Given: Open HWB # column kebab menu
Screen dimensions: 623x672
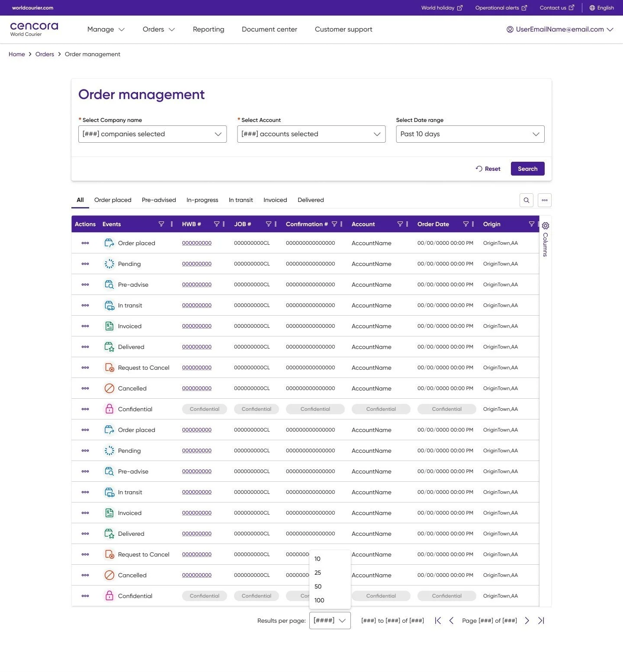Looking at the screenshot, I should click(x=224, y=224).
